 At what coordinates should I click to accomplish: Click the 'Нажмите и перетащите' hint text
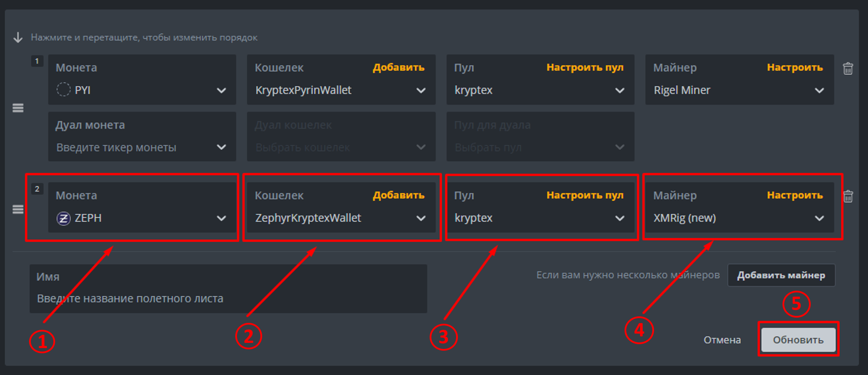144,37
